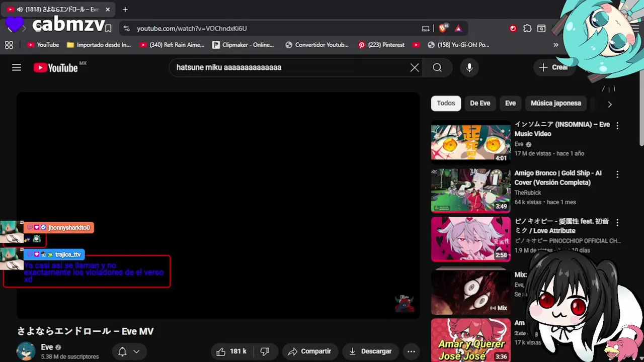644x362 pixels.
Task: Open Eve channel avatar below the video
Action: [26, 351]
